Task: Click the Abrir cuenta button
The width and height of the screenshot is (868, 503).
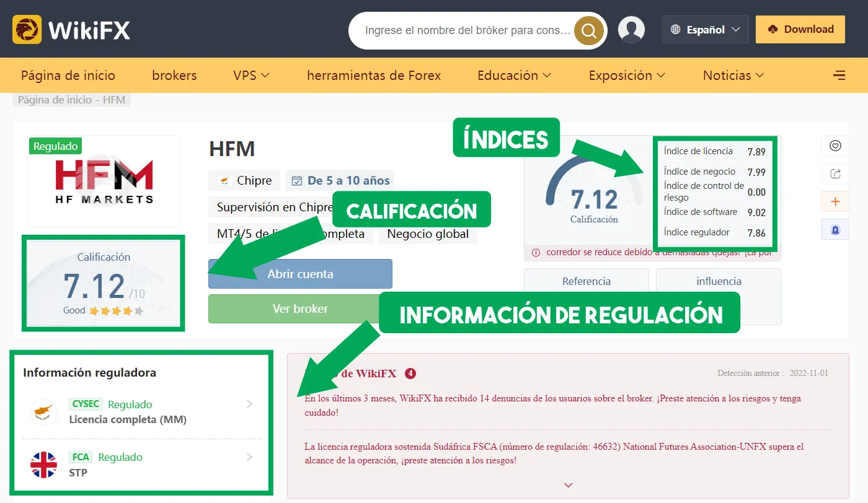Action: pos(300,274)
